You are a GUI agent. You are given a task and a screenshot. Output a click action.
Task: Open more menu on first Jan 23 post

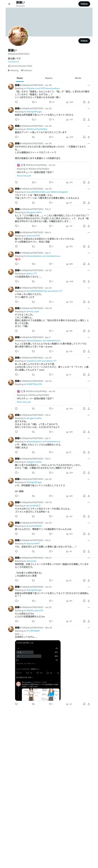[x=89, y=108]
